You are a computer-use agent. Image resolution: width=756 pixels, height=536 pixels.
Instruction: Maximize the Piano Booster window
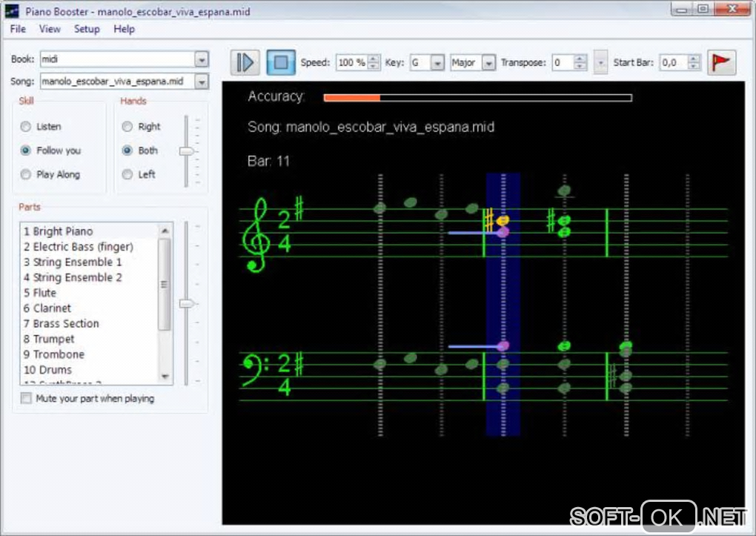[703, 10]
